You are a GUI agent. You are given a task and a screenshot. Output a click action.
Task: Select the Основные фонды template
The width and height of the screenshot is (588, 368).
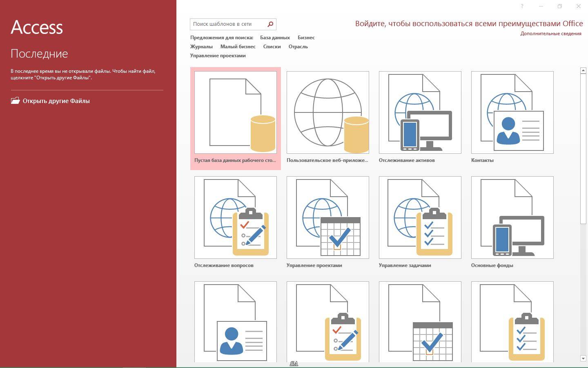(x=512, y=218)
